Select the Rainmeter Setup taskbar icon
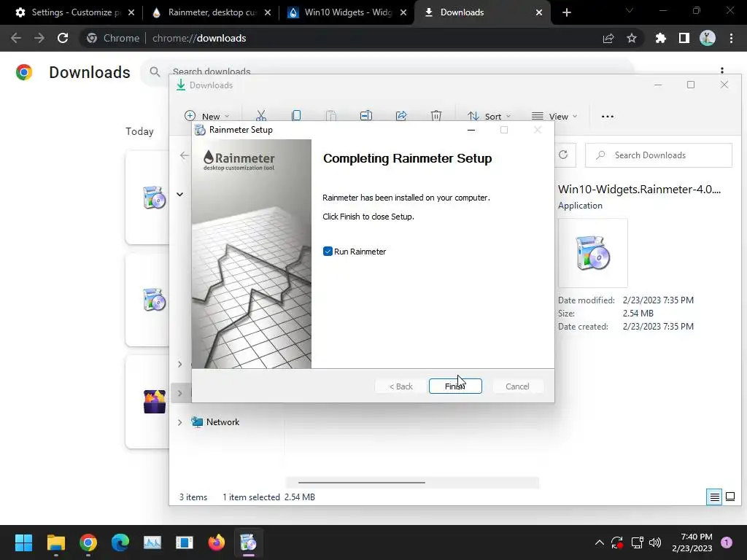This screenshot has width=747, height=560. (x=248, y=542)
